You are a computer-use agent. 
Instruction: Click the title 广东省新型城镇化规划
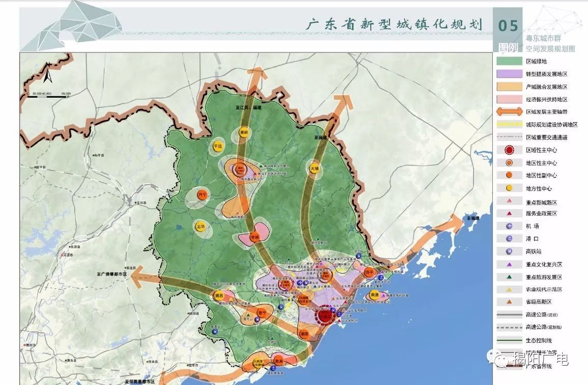pyautogui.click(x=394, y=24)
